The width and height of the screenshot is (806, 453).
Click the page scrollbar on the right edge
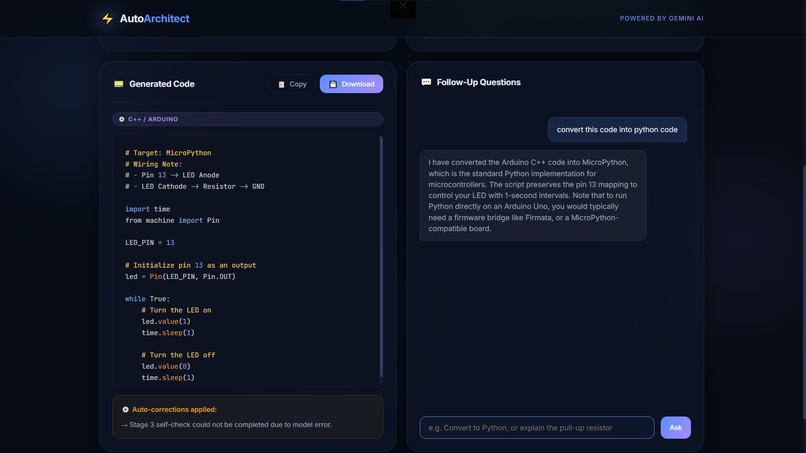click(x=803, y=292)
